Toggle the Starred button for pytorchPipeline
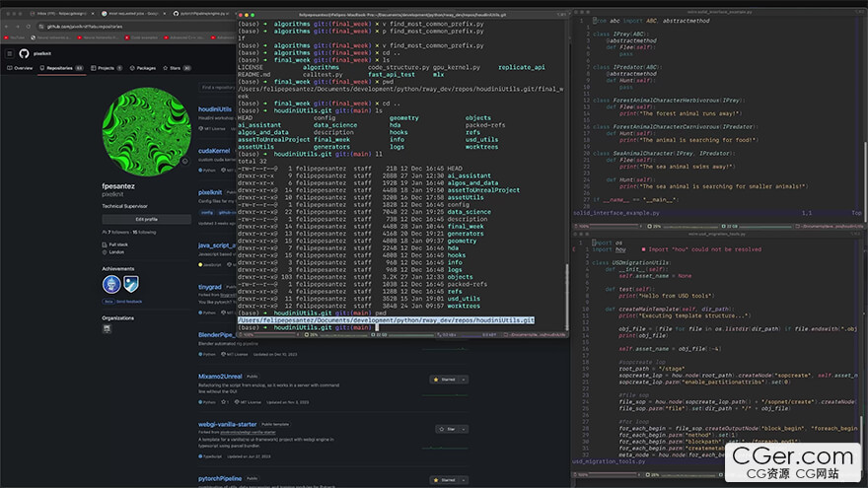This screenshot has height=488, width=868. [442, 479]
